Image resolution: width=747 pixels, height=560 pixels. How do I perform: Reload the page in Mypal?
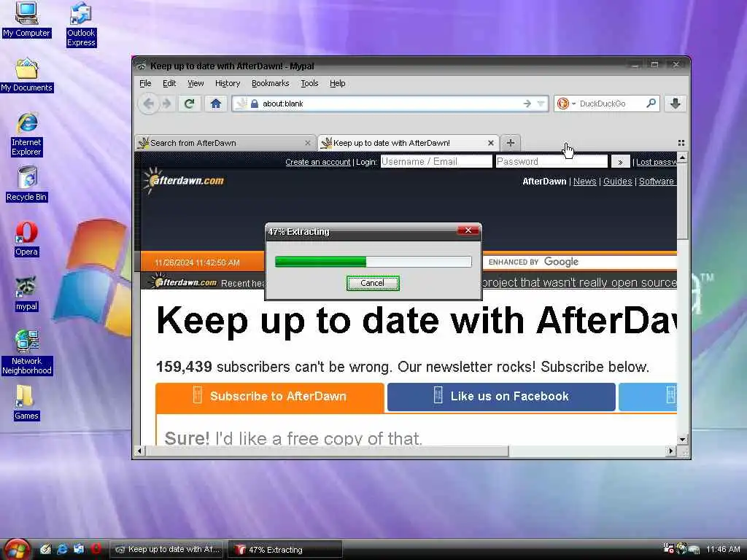click(189, 104)
